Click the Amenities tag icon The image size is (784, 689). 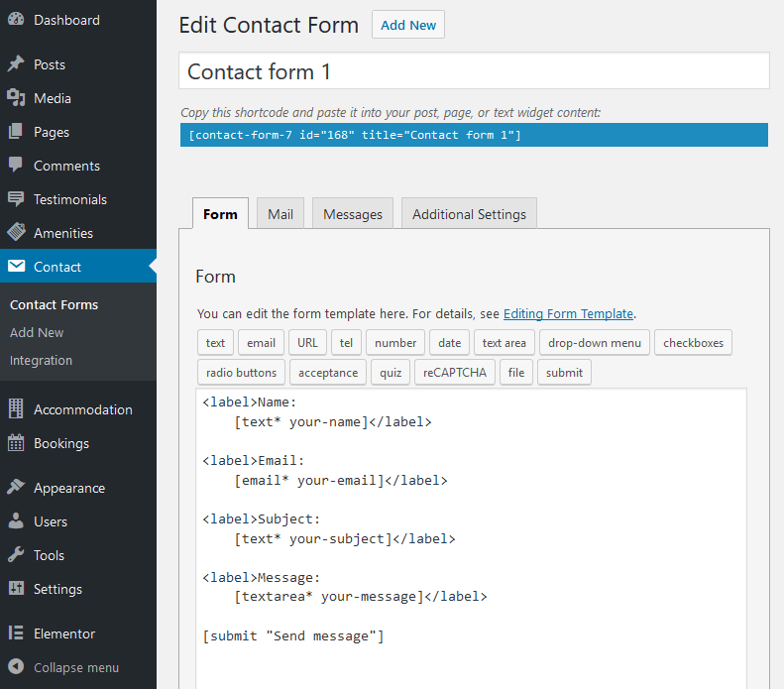pos(16,232)
